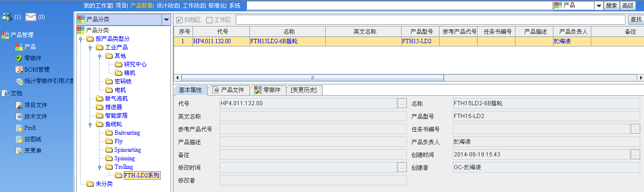
Task: Focus the top global search input
Action: coord(399,6)
